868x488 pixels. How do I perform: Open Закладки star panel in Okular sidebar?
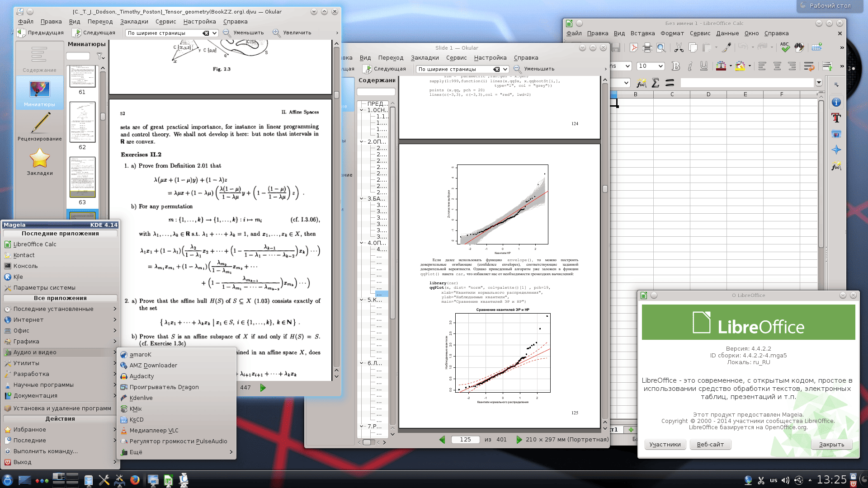click(x=40, y=161)
